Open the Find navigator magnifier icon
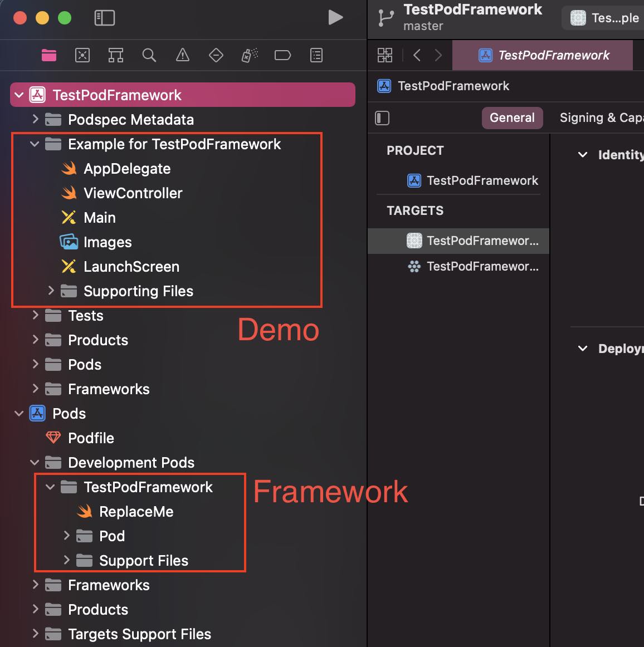This screenshot has height=647, width=644. (x=149, y=55)
